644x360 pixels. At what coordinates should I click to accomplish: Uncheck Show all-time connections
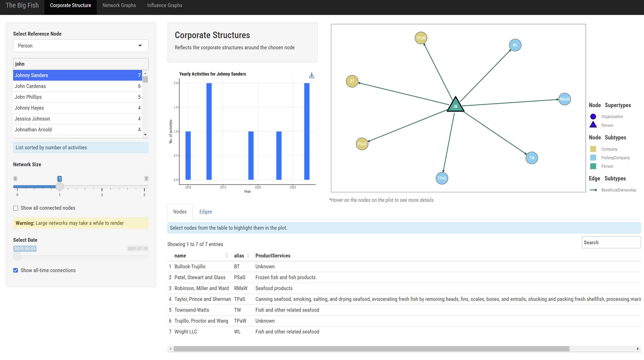[x=16, y=270]
